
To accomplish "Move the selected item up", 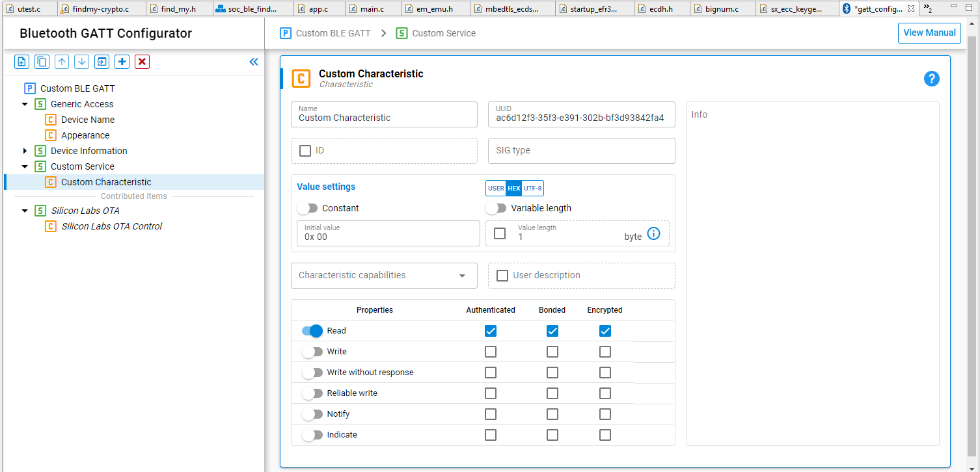I will 62,61.
